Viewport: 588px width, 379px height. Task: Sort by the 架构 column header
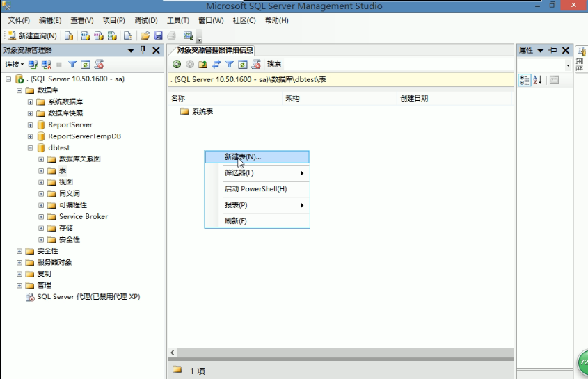(340, 98)
